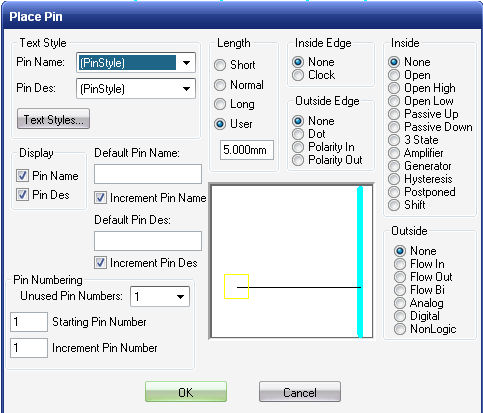The width and height of the screenshot is (483, 413).
Task: Click the Starting Pin Number field
Action: coord(29,322)
